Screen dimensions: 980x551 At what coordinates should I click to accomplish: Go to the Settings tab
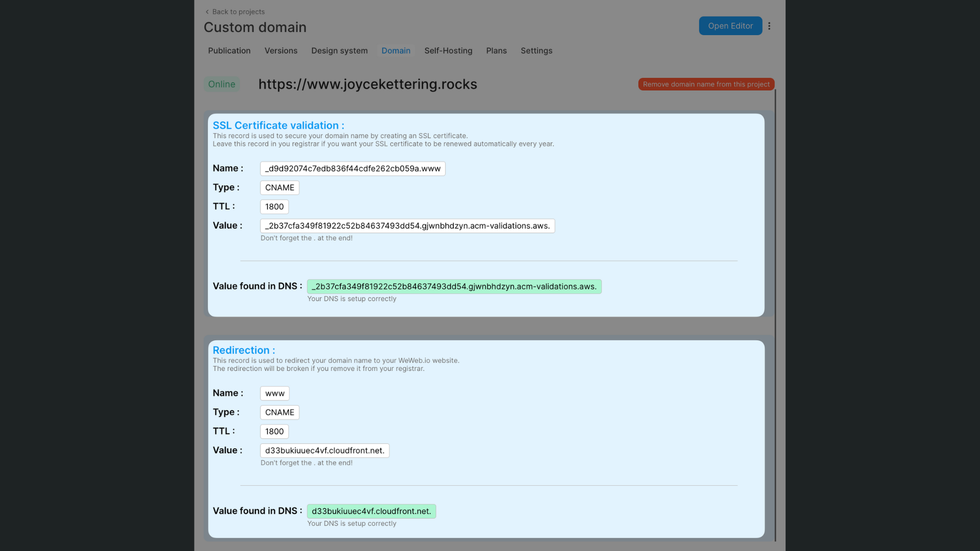(536, 51)
